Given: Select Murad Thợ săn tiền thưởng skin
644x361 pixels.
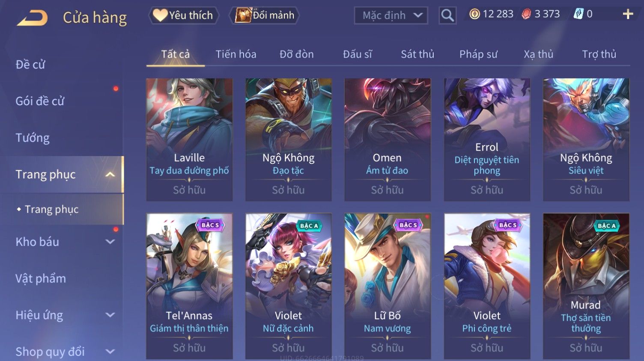Looking at the screenshot, I should tap(586, 286).
